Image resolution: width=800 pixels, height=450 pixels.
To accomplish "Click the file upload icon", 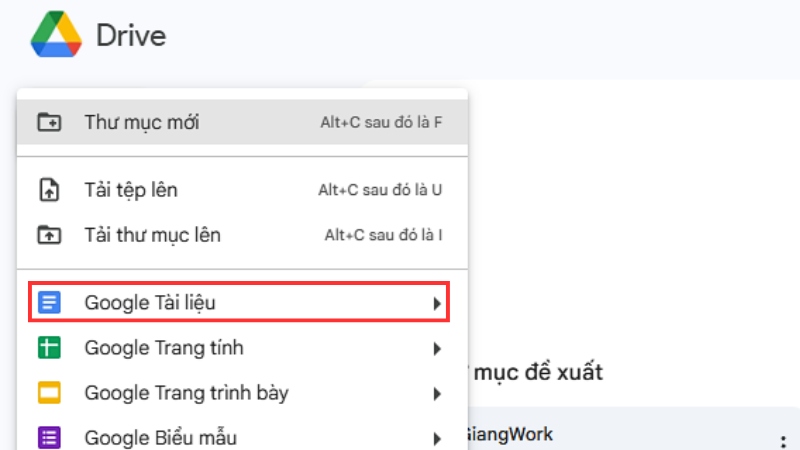I will (x=49, y=190).
